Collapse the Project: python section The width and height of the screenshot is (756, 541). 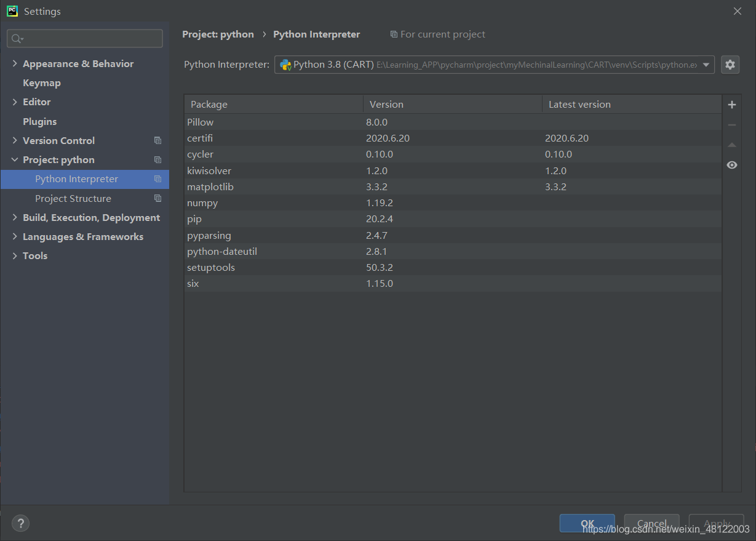coord(15,159)
